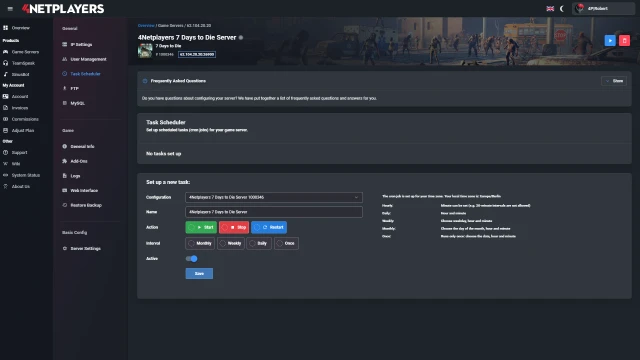Click the server status dot next to title
This screenshot has height=360, width=640.
[x=241, y=38]
